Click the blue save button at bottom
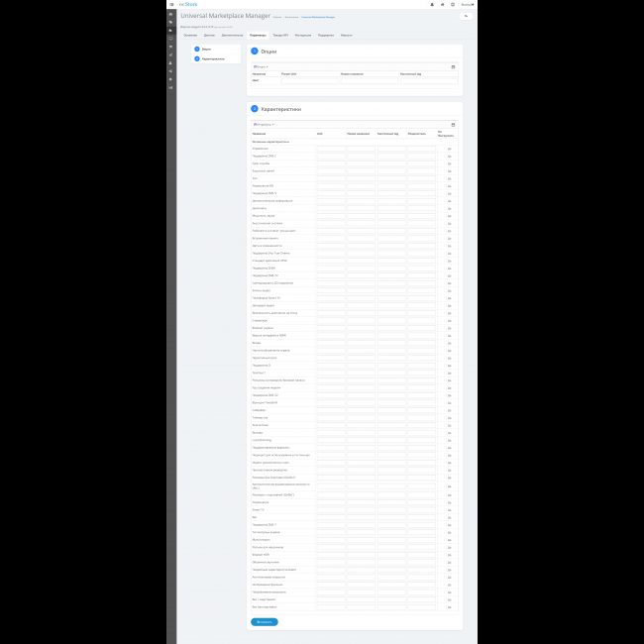Screen dimensions: 644x644 [265, 622]
